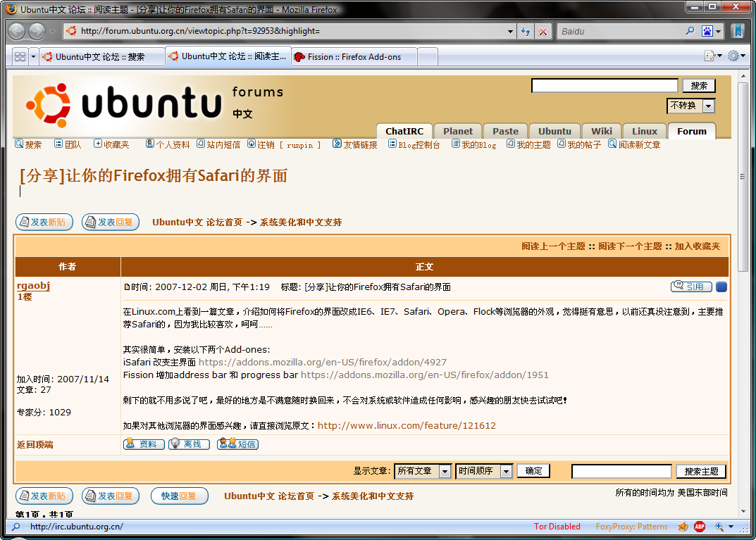Click the reload arrows icon beside address bar
The image size is (756, 540).
526,31
